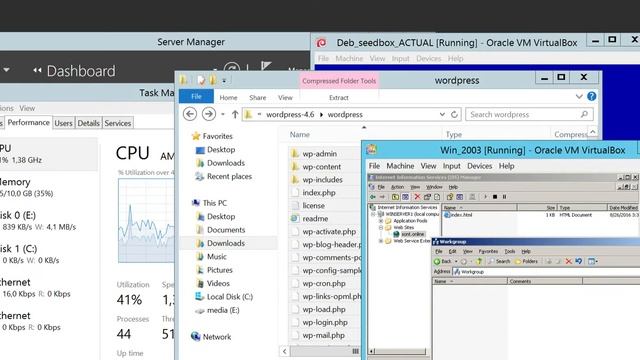Switch to the Users tab in Task Manager

pyautogui.click(x=63, y=123)
